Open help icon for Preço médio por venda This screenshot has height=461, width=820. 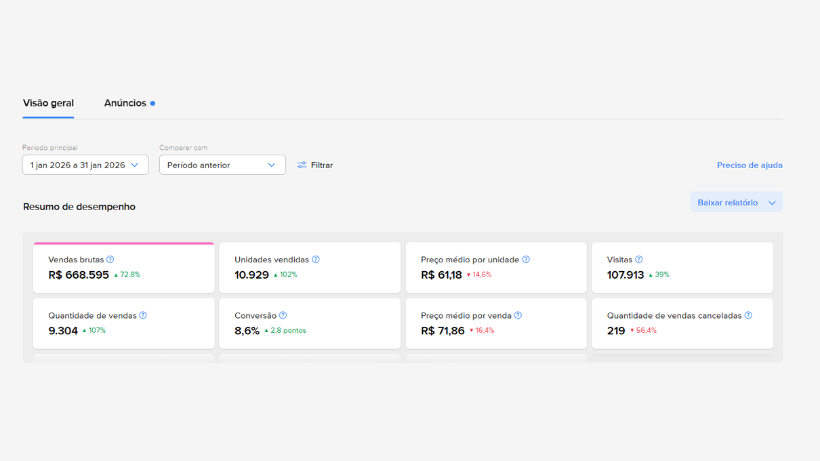pos(518,315)
